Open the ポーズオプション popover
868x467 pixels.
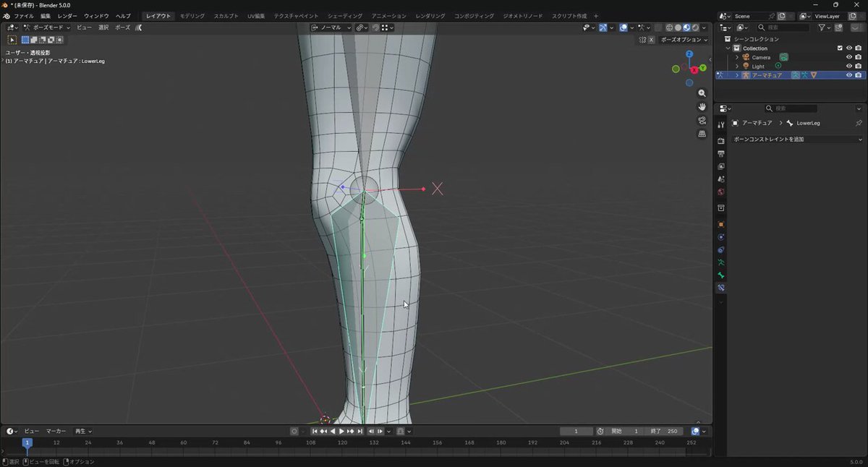click(683, 40)
